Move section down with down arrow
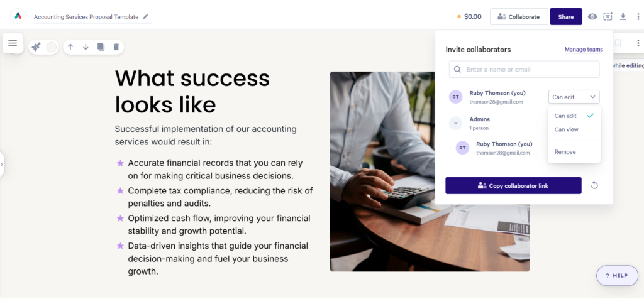Viewport: 644px width, 299px height. 86,47
